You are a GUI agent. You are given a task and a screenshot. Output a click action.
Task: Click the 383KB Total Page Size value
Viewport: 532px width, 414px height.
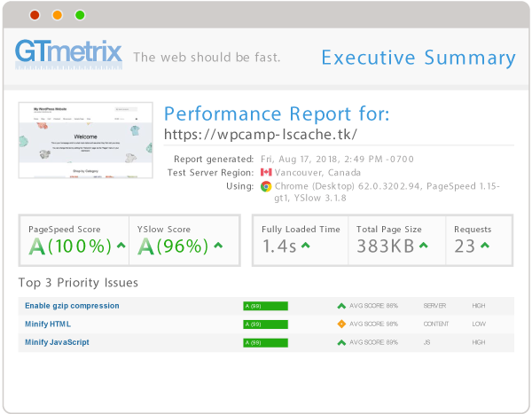click(386, 246)
